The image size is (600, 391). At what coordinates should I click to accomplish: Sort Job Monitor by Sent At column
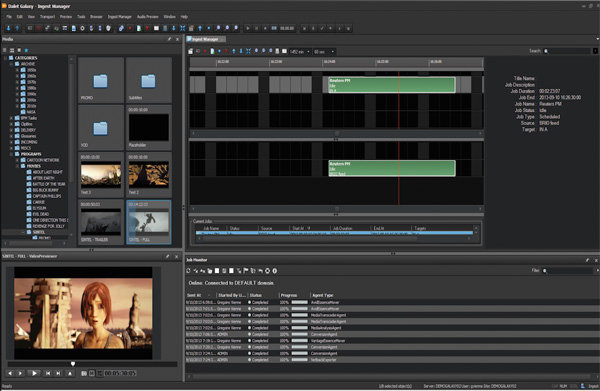coord(194,295)
